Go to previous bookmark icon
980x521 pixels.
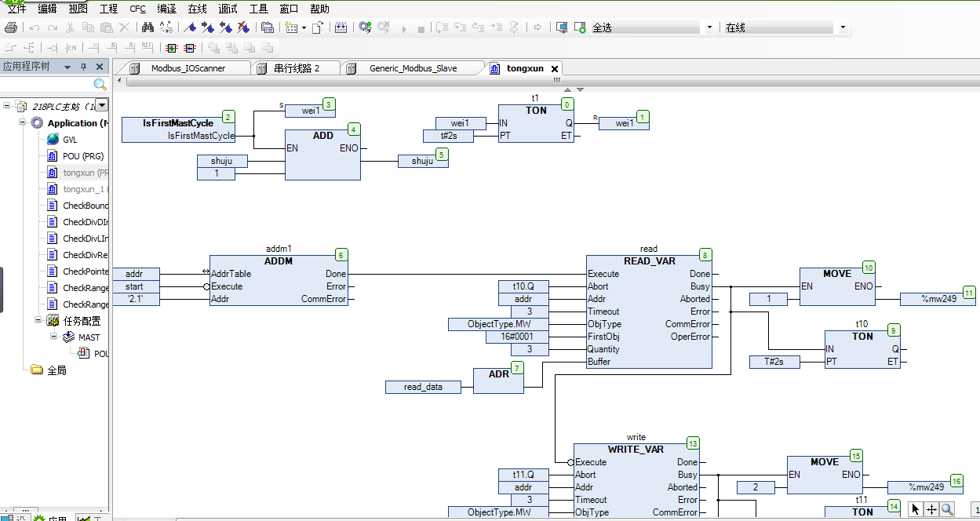pos(226,27)
